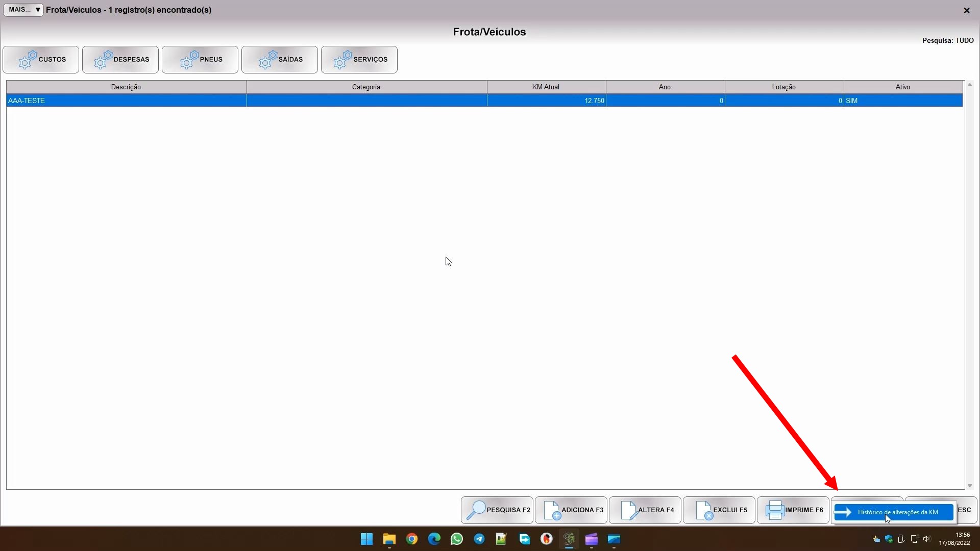
Task: Click the IMPRIME F6 printer button
Action: 793,510
